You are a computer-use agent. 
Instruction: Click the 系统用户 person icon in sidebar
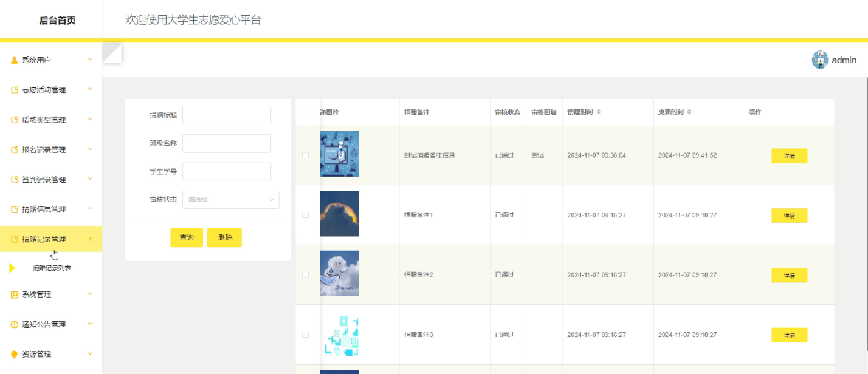click(x=15, y=60)
